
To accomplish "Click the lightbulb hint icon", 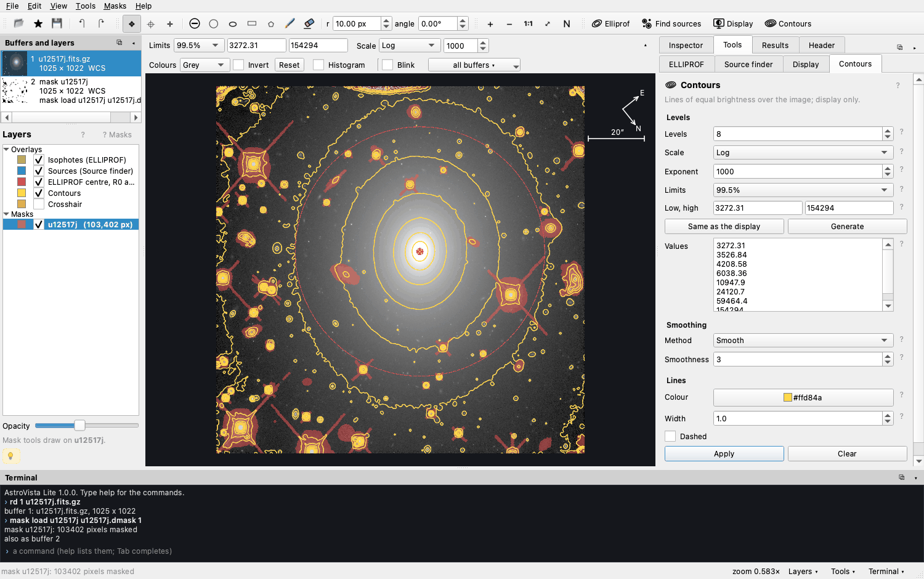I will click(x=11, y=456).
